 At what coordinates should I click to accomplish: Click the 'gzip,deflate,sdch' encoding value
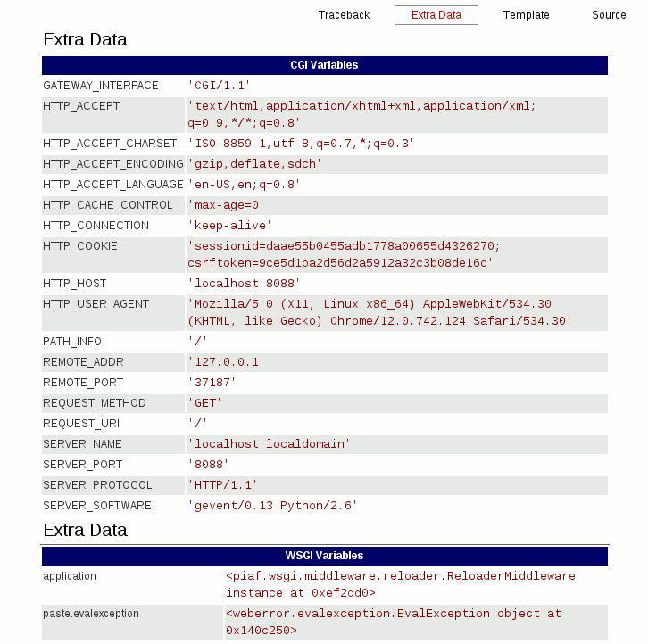point(254,164)
